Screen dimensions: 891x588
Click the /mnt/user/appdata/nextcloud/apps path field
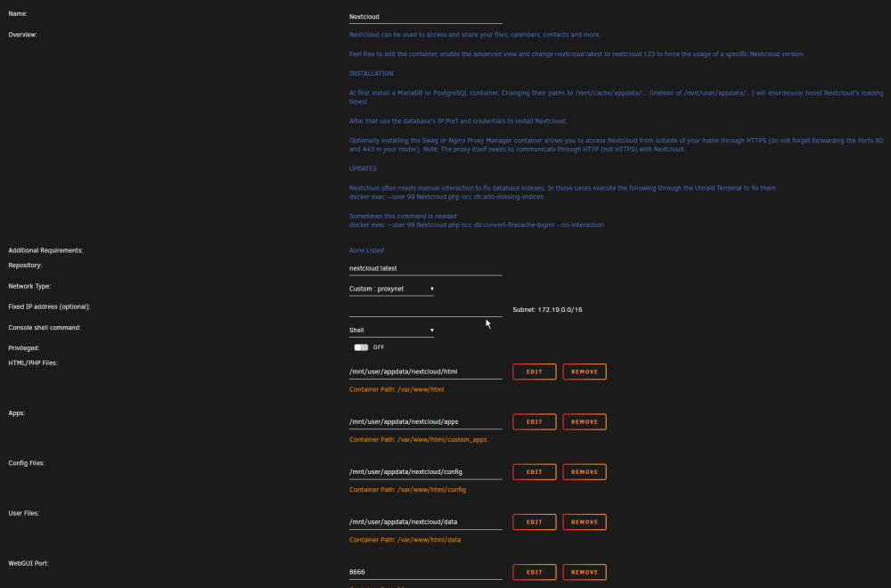click(426, 421)
